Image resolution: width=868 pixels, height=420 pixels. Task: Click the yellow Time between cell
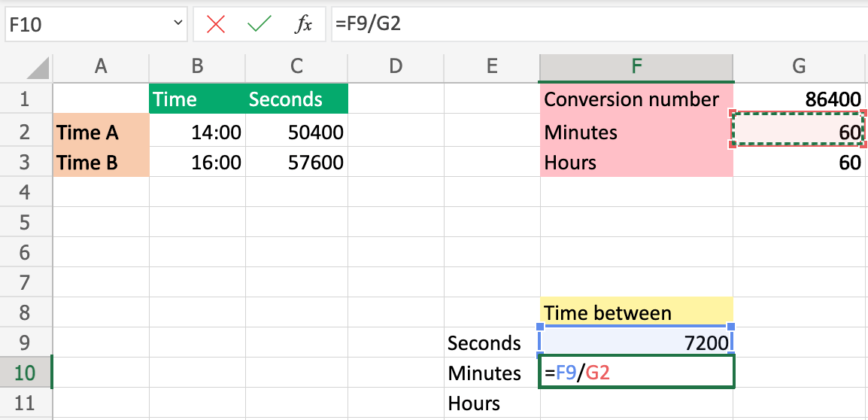coord(636,312)
